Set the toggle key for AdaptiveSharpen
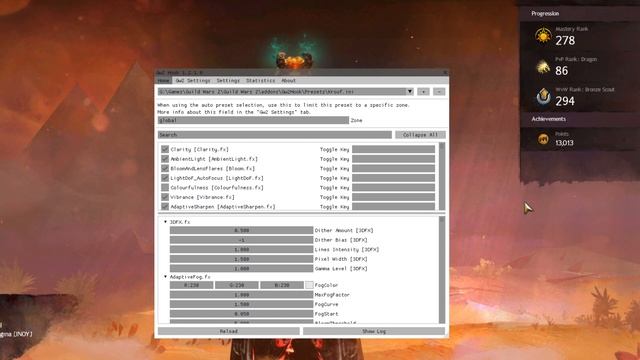Screen dimensions: 640x360 click(393, 207)
